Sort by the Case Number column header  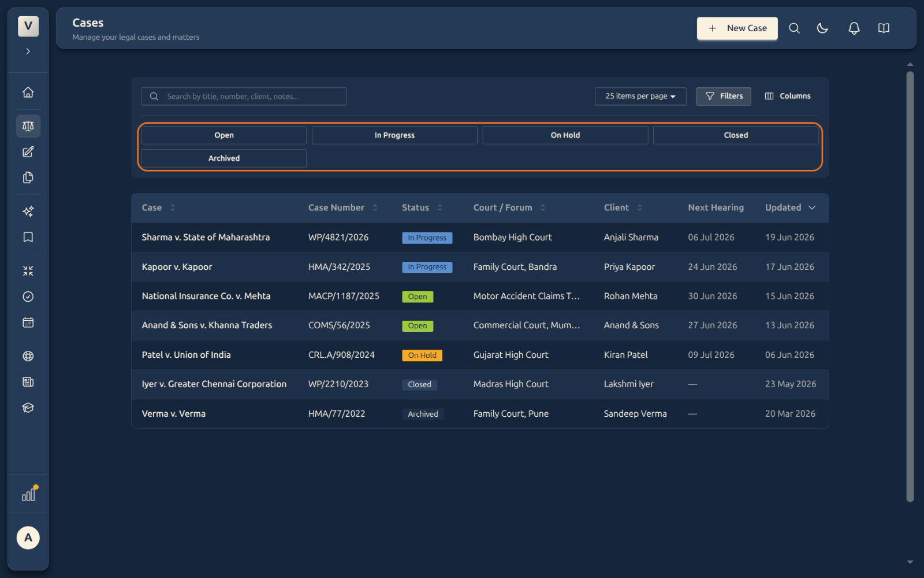(343, 208)
